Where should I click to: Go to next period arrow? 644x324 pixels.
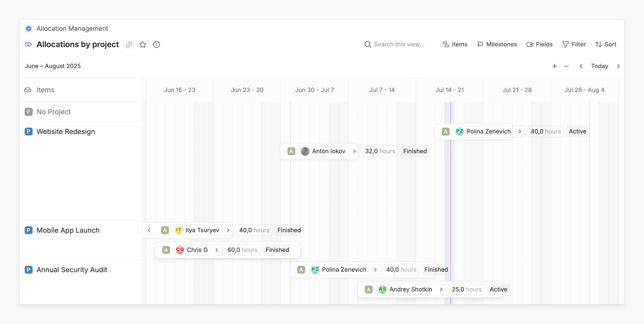[618, 66]
